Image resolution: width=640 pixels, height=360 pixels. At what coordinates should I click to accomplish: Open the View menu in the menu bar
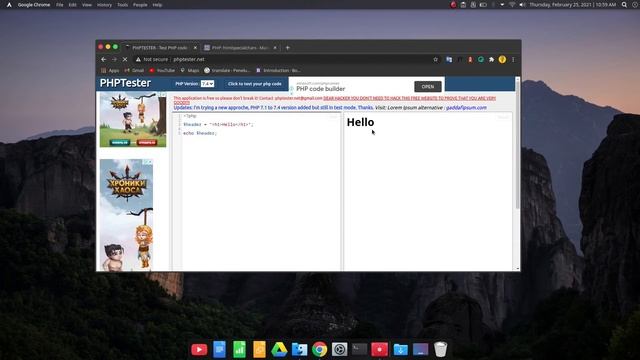[87, 5]
